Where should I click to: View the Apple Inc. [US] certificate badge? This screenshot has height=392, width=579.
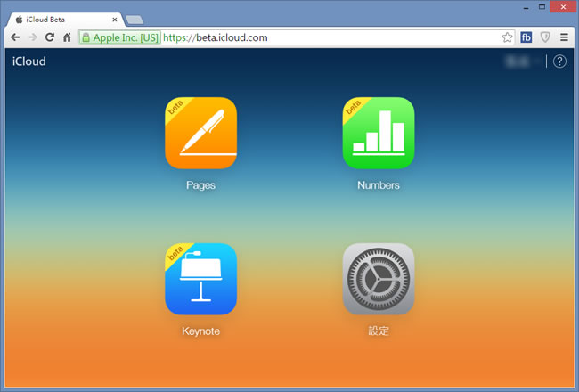119,37
